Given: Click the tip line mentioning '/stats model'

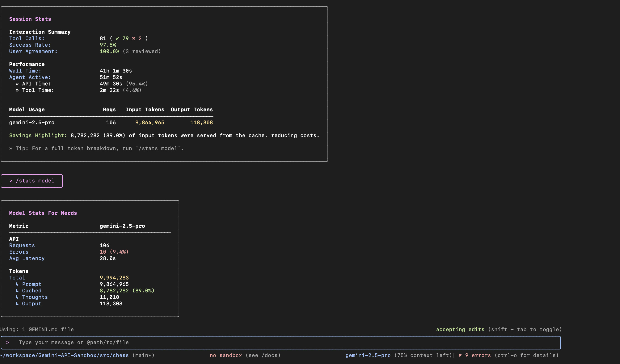Looking at the screenshot, I should pos(96,149).
